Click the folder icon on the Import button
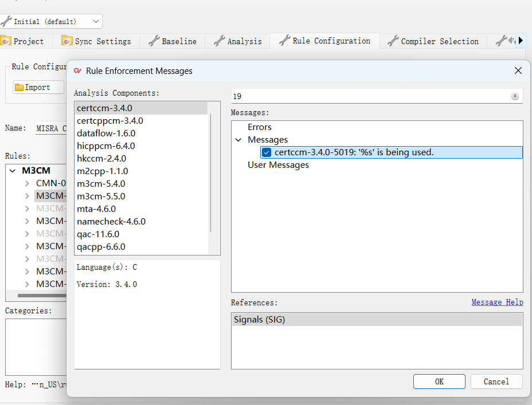 (x=19, y=88)
